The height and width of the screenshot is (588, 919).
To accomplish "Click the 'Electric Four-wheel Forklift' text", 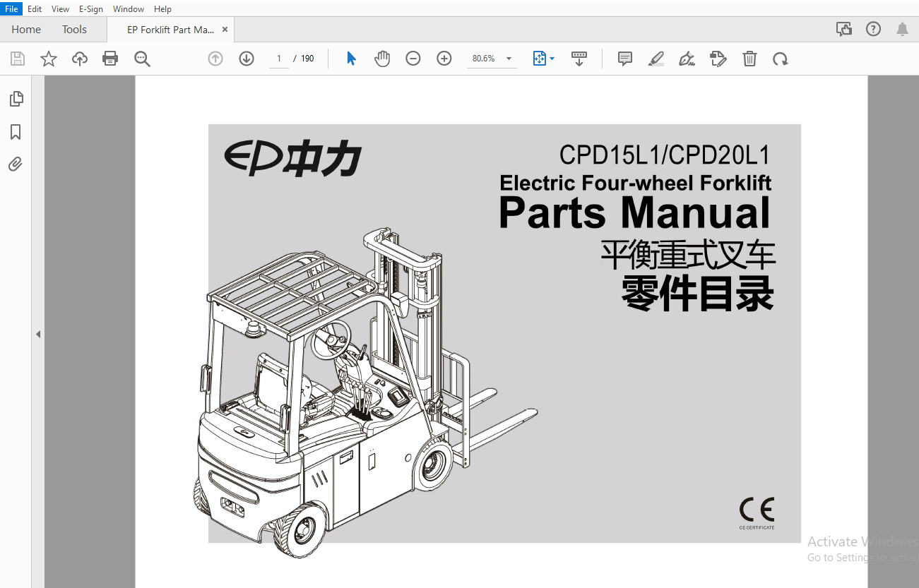I will [x=635, y=183].
